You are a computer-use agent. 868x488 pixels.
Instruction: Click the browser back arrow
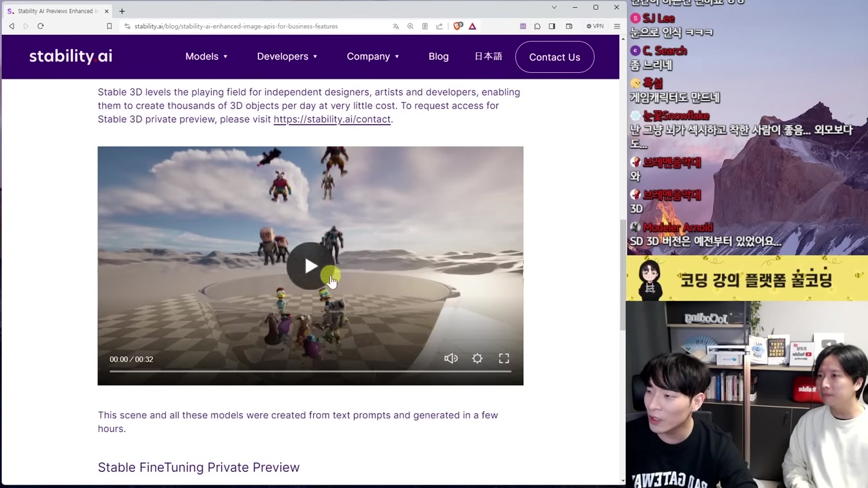(12, 26)
